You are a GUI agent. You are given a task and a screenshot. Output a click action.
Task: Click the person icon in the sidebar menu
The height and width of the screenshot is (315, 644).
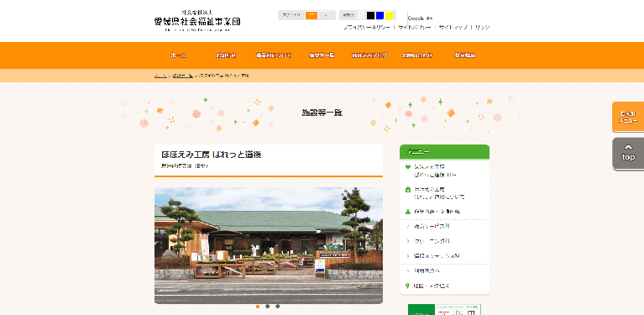(407, 212)
